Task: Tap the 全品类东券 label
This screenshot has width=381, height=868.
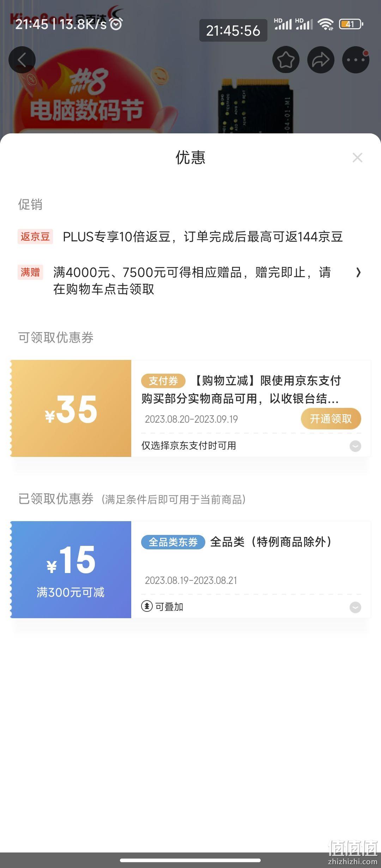Action: point(173,542)
